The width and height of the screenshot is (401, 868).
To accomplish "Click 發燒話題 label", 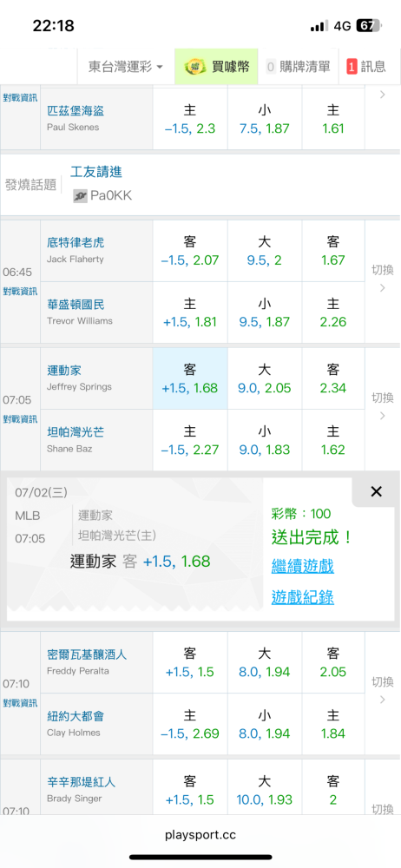I will (31, 185).
